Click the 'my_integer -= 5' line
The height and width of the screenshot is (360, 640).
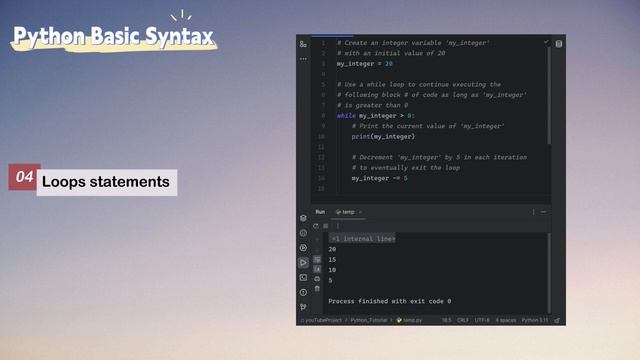tap(380, 178)
